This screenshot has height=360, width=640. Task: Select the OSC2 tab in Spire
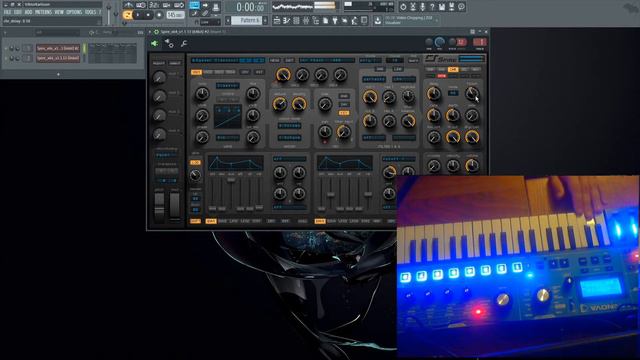click(208, 72)
